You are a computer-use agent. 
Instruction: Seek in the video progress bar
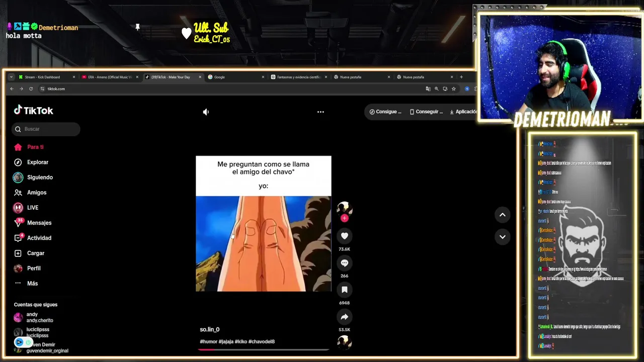tap(263, 349)
